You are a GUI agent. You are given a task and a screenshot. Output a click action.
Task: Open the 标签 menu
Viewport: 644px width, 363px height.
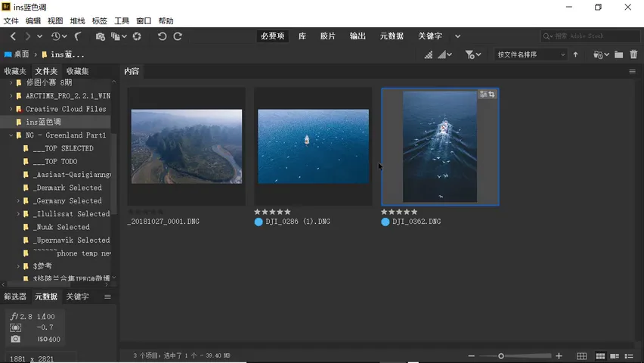click(x=99, y=21)
